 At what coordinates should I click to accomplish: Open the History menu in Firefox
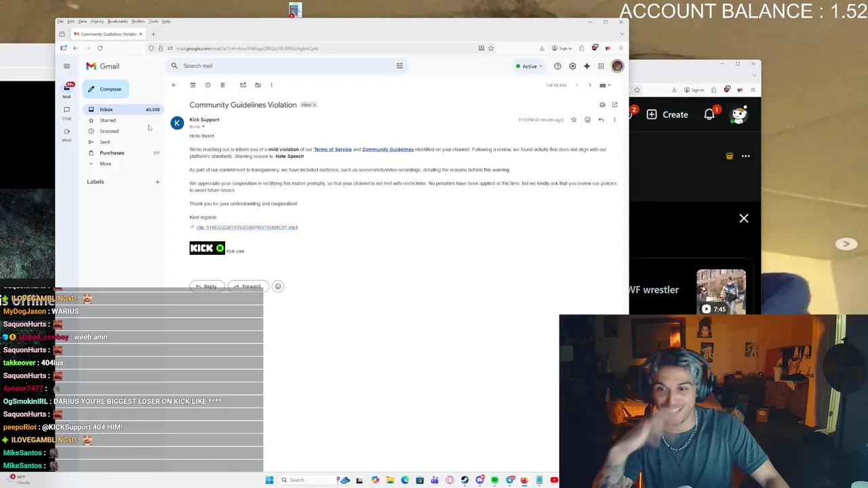click(97, 21)
